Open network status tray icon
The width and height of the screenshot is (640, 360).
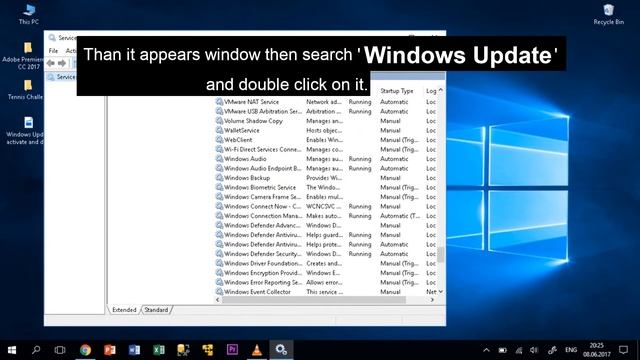[519, 350]
